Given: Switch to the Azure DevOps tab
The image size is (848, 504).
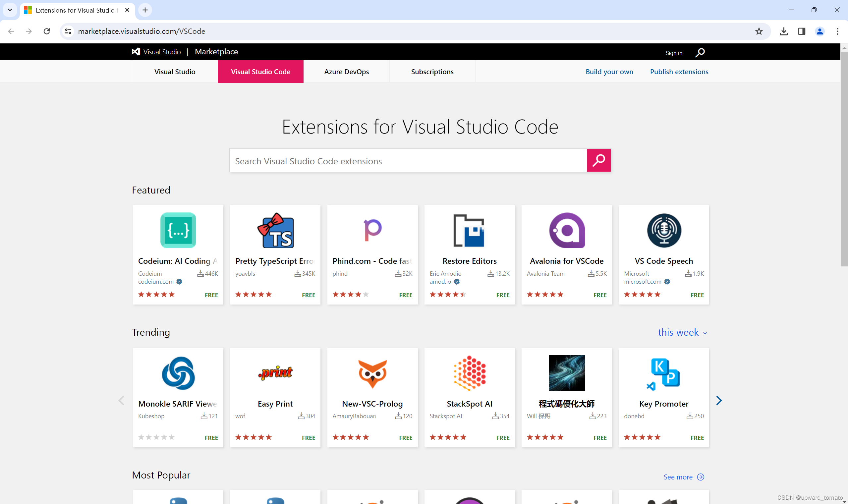Looking at the screenshot, I should (x=346, y=72).
